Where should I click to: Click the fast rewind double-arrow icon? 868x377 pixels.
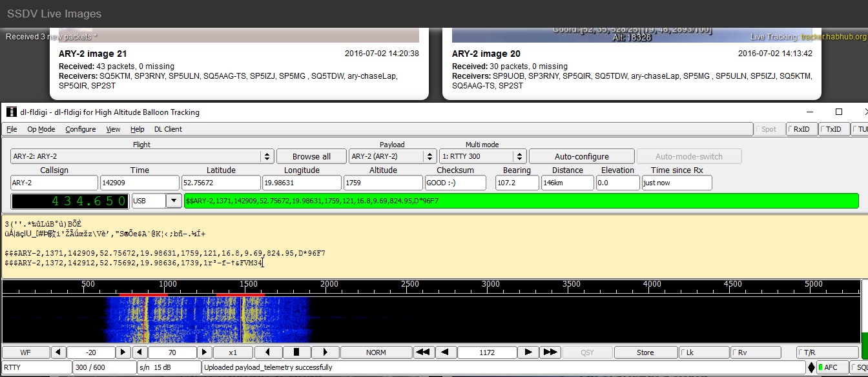[423, 352]
